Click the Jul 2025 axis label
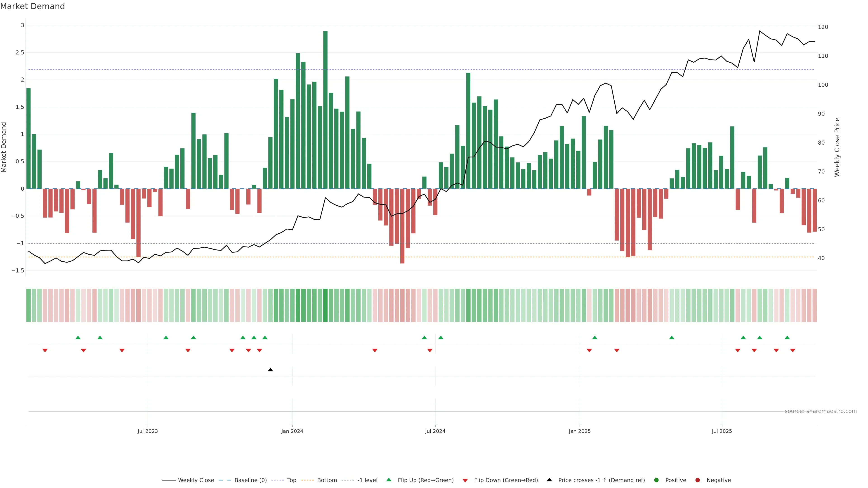Viewport: 868px width, 488px height. coord(722,431)
